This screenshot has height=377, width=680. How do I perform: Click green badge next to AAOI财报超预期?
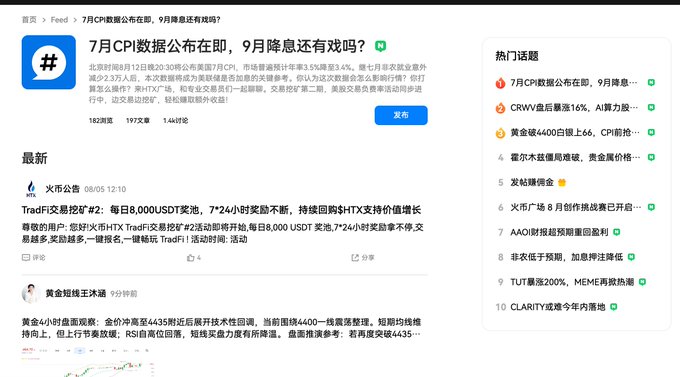click(617, 232)
